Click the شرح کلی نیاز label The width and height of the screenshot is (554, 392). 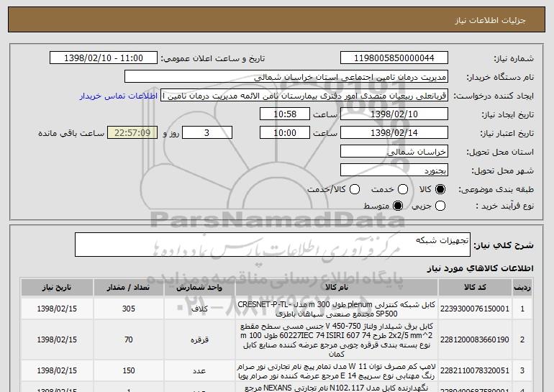(504, 245)
